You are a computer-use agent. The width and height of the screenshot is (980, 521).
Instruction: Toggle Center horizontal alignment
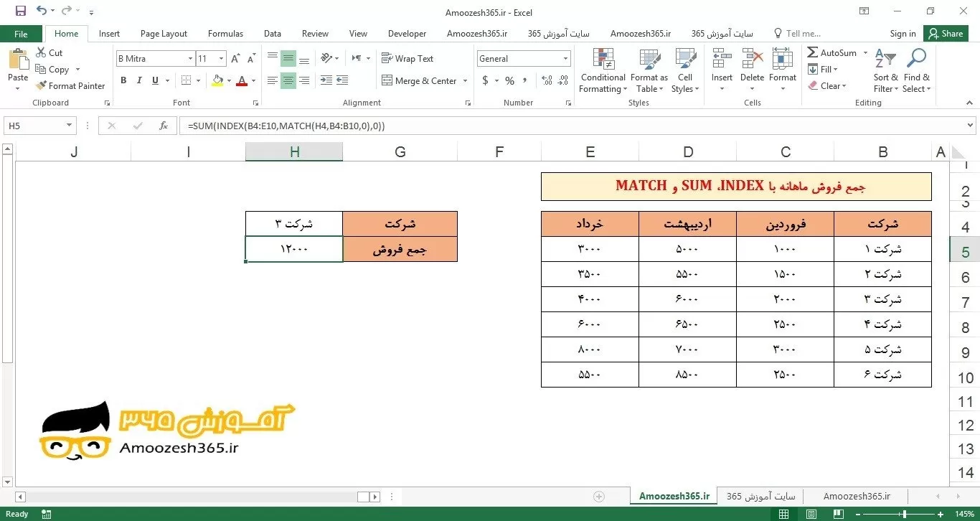click(x=288, y=80)
